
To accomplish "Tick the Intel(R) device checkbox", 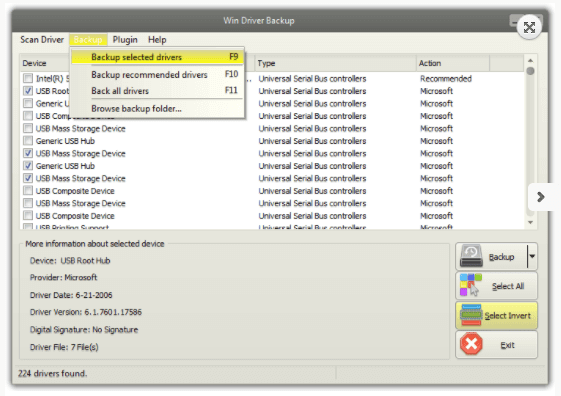I will click(28, 78).
